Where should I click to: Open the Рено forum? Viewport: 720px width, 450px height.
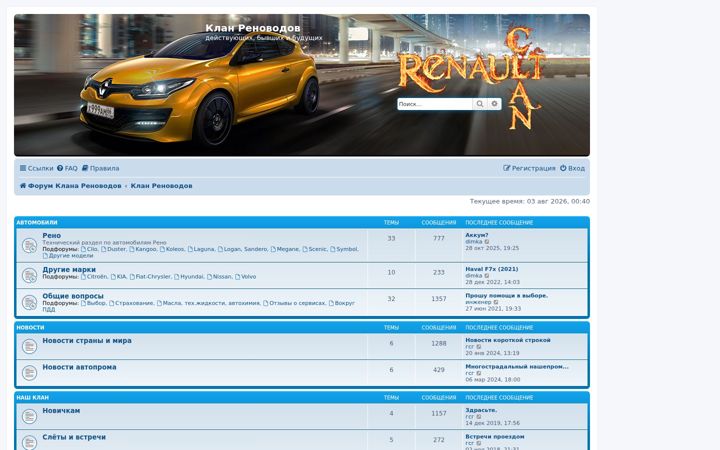click(x=51, y=235)
